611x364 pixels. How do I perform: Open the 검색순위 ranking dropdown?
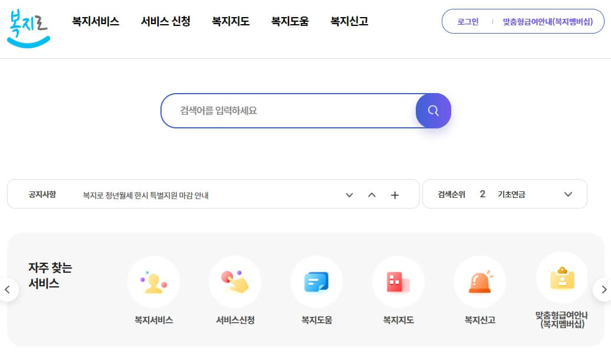tap(568, 194)
